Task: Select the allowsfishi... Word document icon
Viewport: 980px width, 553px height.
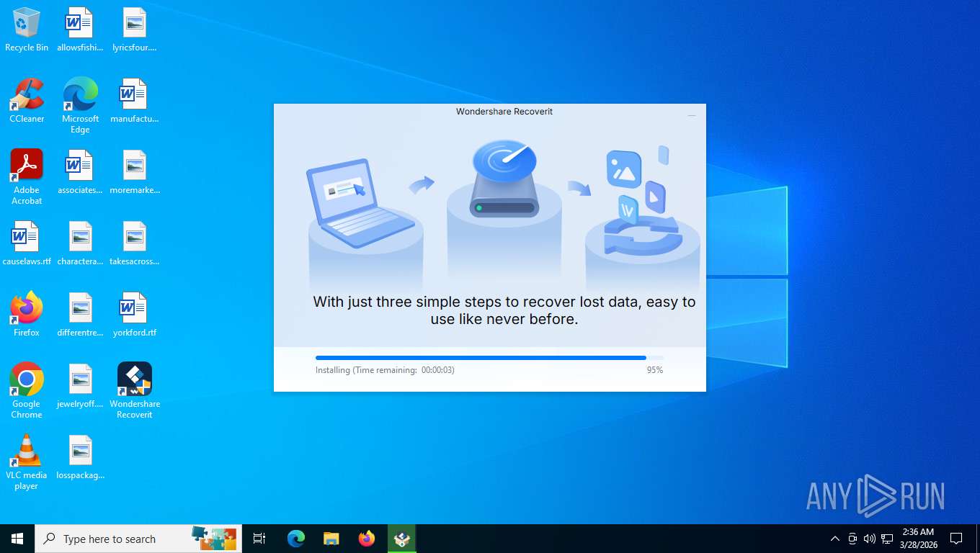Action: [80, 30]
